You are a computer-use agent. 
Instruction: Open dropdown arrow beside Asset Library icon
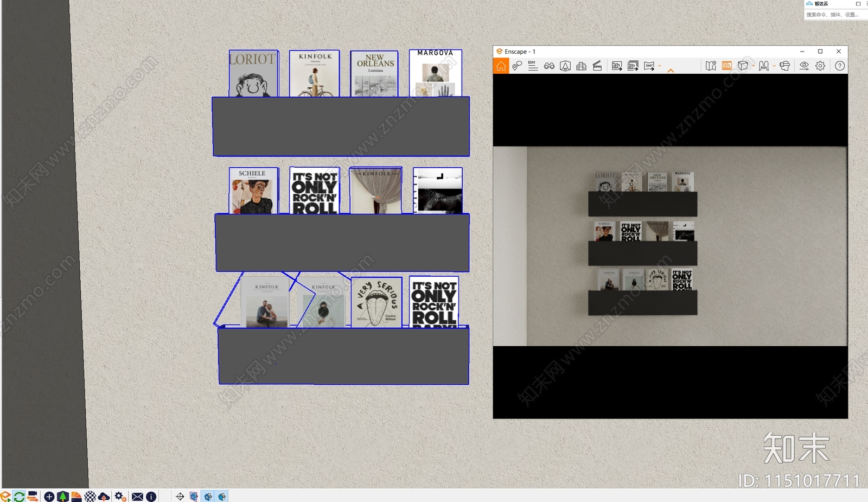[774, 66]
